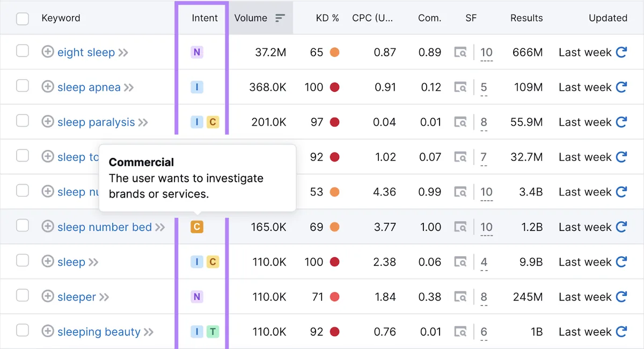This screenshot has height=349, width=644.
Task: View SERP snapshot for 'sleeper'
Action: [460, 297]
